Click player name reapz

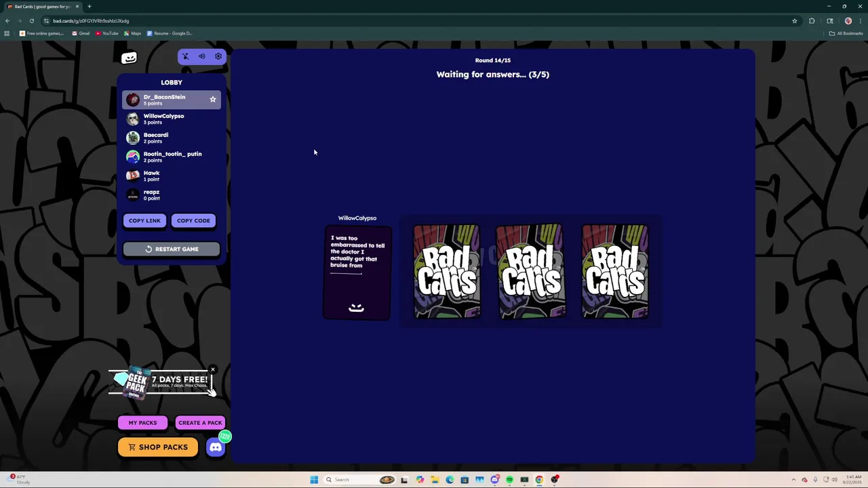151,192
